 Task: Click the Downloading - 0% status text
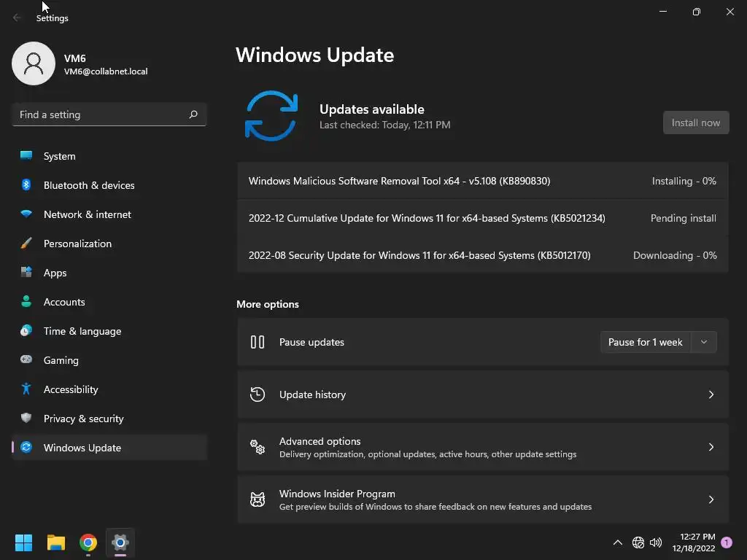coord(675,255)
